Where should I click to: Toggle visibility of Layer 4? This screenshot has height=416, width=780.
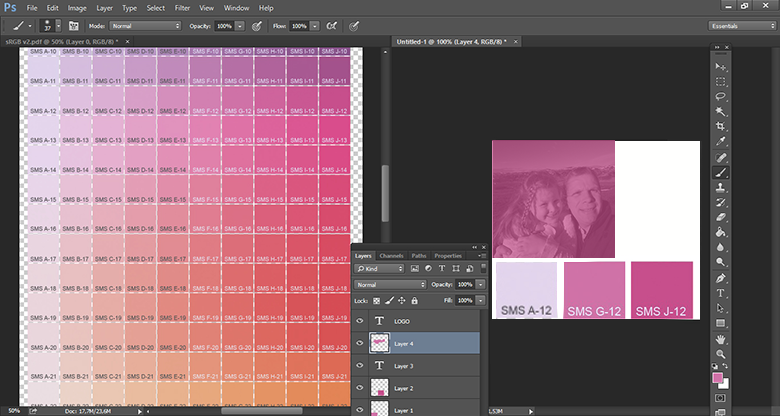click(360, 343)
